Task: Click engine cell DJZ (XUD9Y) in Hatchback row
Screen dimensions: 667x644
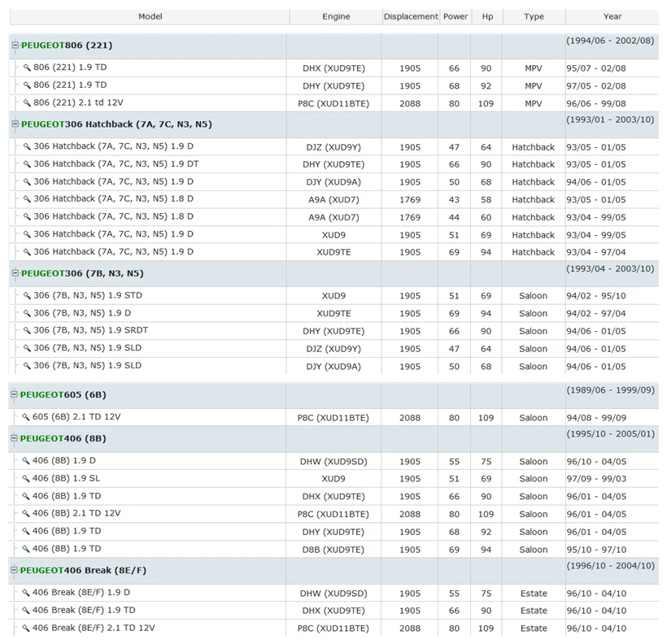Action: [x=333, y=147]
